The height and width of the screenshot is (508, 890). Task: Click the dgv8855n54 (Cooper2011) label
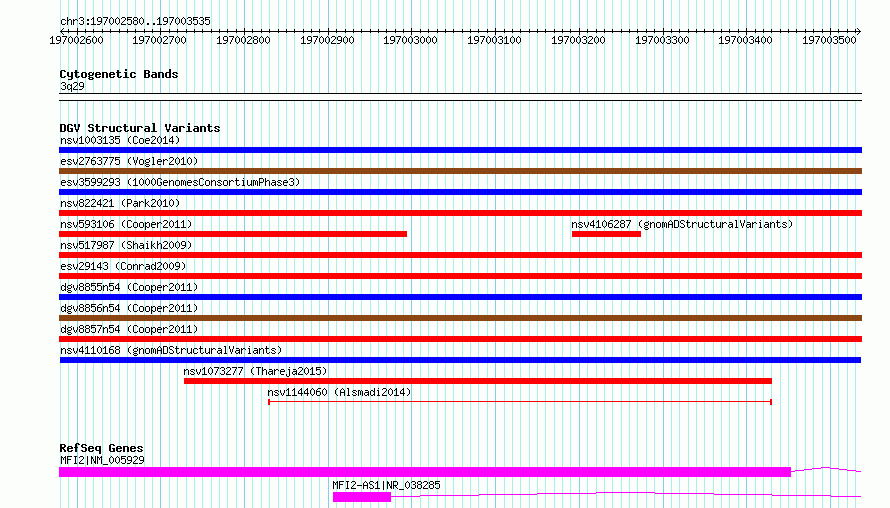[x=129, y=287]
